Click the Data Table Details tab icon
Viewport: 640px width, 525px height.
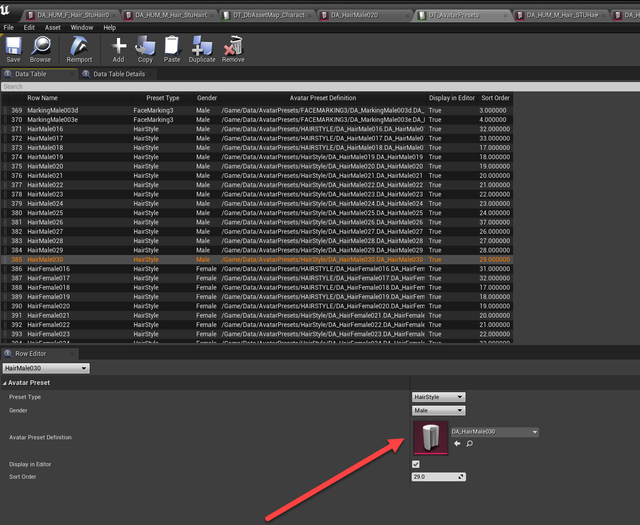(x=86, y=74)
